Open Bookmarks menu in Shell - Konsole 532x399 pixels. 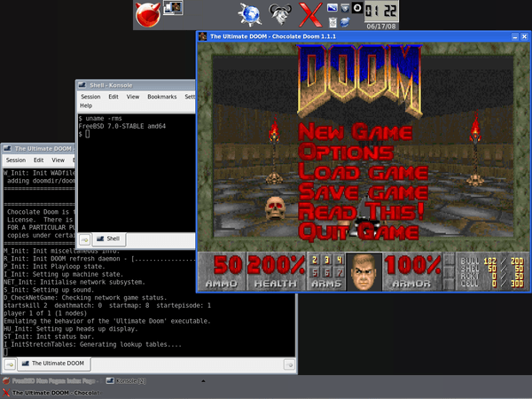pos(162,97)
